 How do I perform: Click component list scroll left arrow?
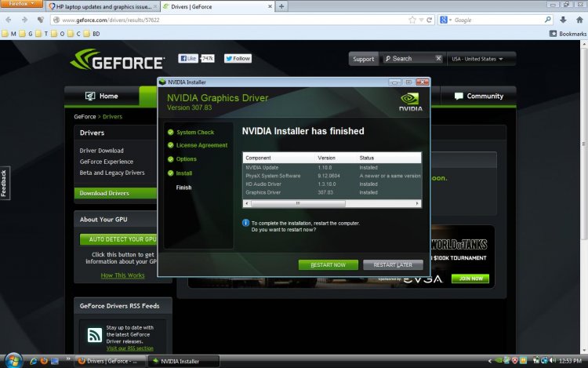coord(247,203)
